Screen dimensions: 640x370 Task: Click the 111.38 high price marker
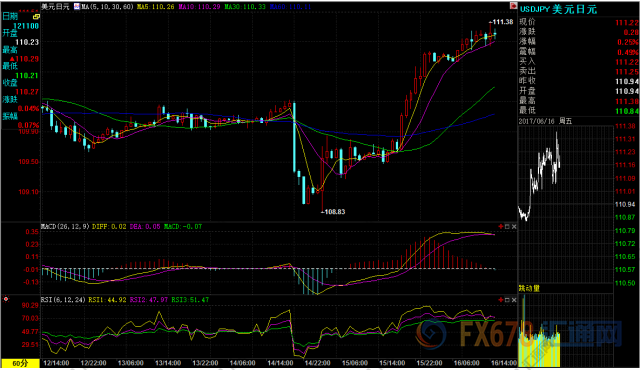pyautogui.click(x=502, y=22)
